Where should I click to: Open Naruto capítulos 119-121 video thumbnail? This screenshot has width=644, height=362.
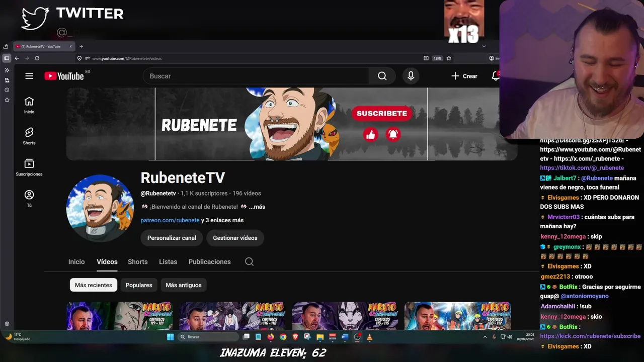tap(120, 316)
